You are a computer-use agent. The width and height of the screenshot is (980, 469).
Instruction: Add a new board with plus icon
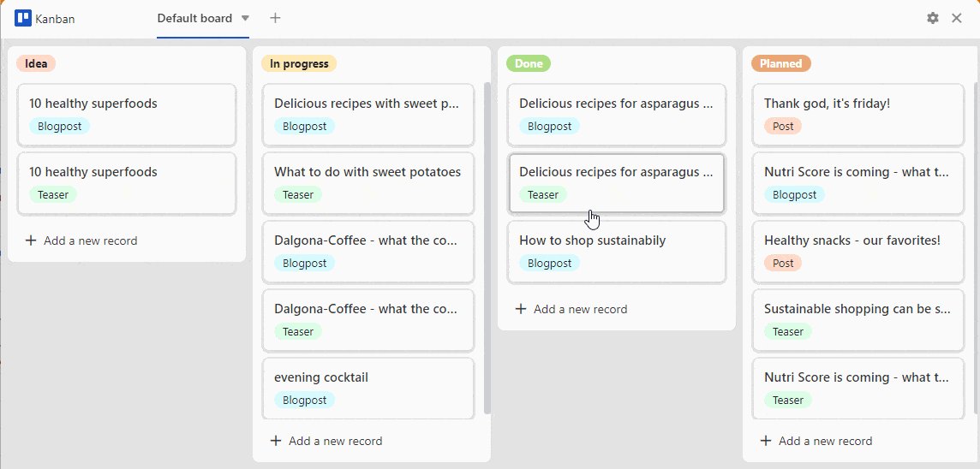[275, 18]
